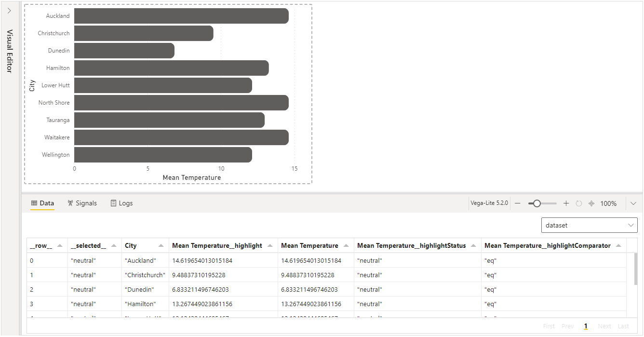Screen dimensions: 644x337
Task: Click the Dunedin bar in the chart
Action: point(124,51)
